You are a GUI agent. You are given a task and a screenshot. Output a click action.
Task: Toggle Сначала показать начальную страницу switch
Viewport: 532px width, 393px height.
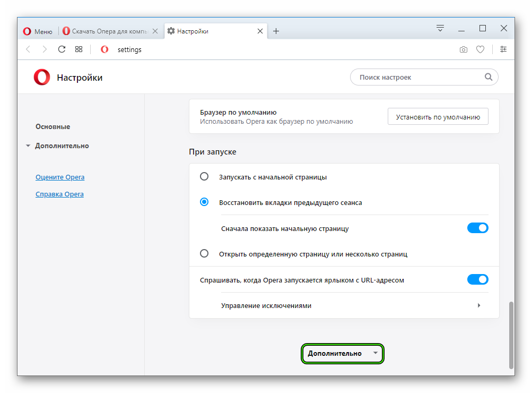tap(477, 228)
